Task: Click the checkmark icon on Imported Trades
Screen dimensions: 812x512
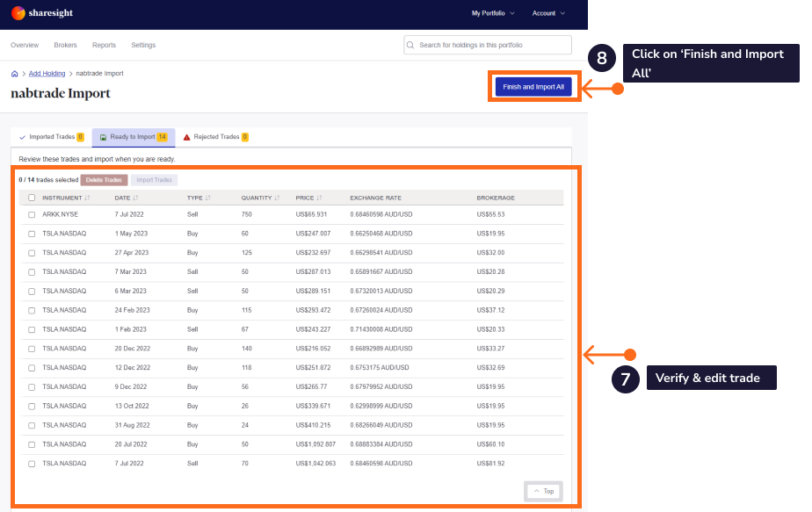Action: click(22, 137)
